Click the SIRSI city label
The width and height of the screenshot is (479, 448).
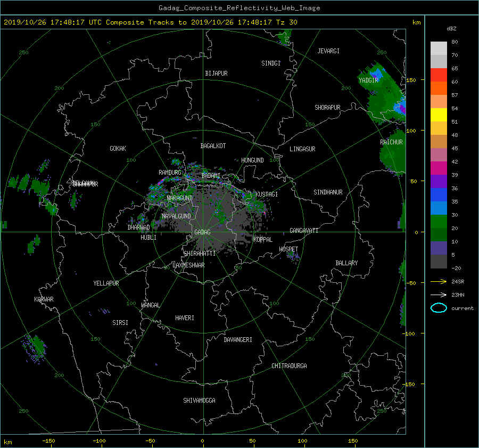point(120,323)
